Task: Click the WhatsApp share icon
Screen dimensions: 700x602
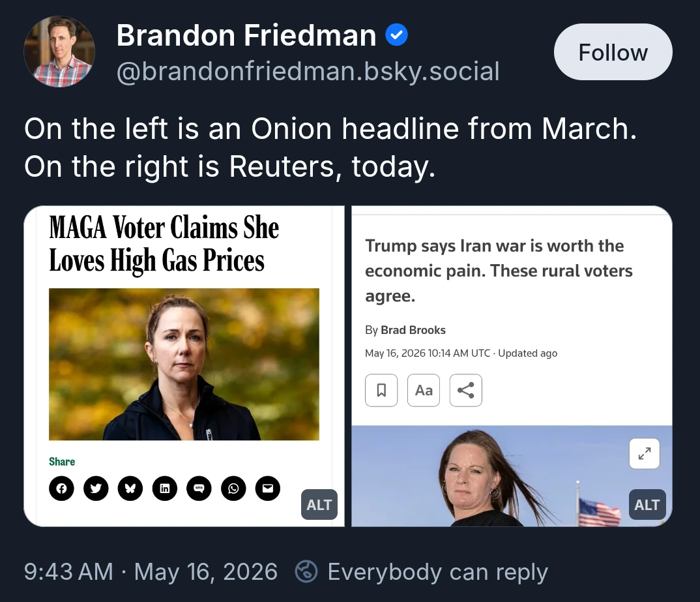Action: click(x=233, y=488)
